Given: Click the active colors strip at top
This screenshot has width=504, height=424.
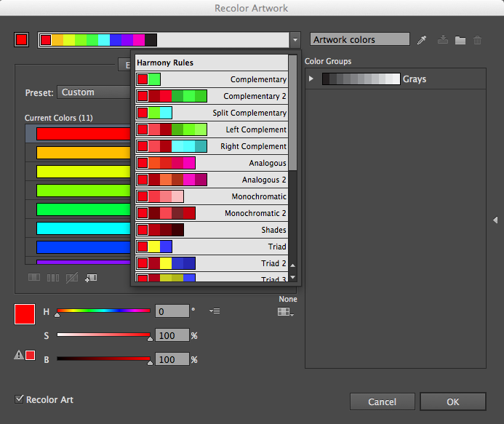Looking at the screenshot, I should tap(98, 40).
